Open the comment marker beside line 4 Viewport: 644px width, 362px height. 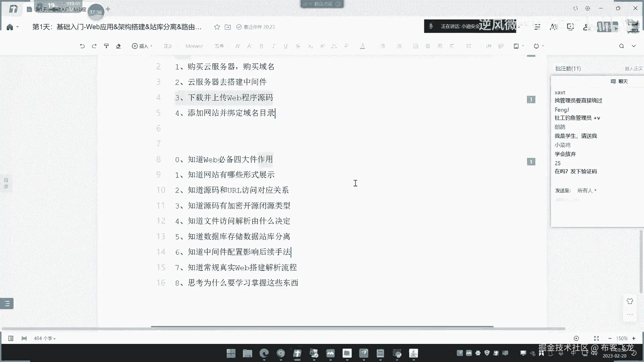pyautogui.click(x=531, y=100)
